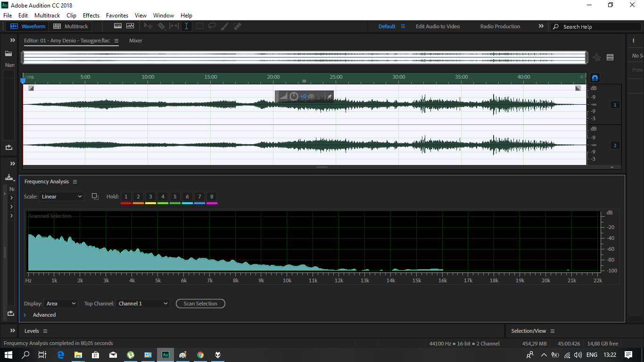
Task: Click the playhead snapping magnet icon
Action: (595, 78)
